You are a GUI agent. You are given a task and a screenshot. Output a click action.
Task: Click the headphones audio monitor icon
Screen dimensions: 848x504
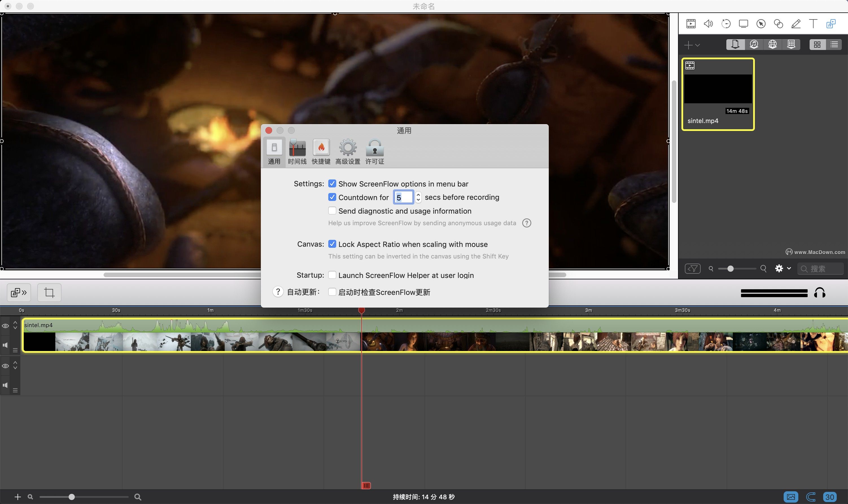click(819, 293)
